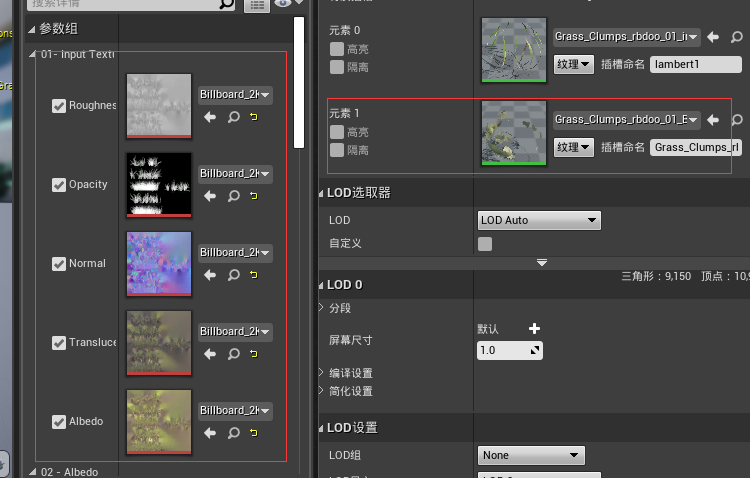Open the eye view options menu
750x478 pixels.
click(288, 3)
